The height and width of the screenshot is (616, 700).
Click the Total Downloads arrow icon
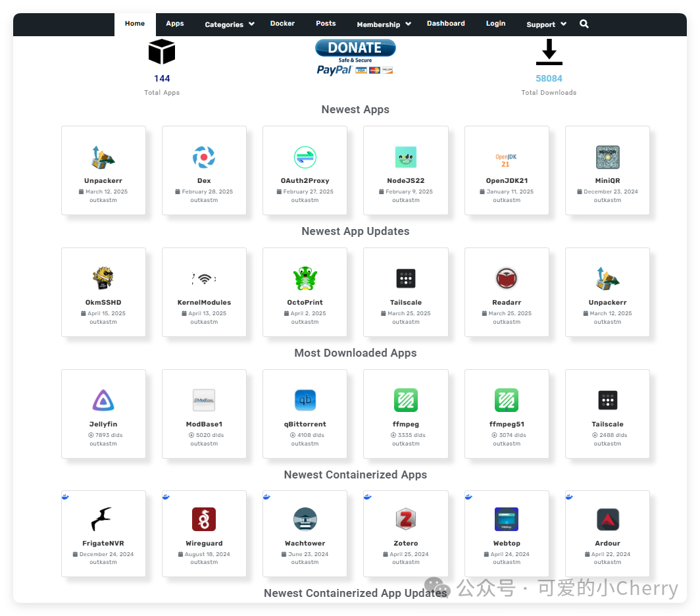click(x=549, y=52)
